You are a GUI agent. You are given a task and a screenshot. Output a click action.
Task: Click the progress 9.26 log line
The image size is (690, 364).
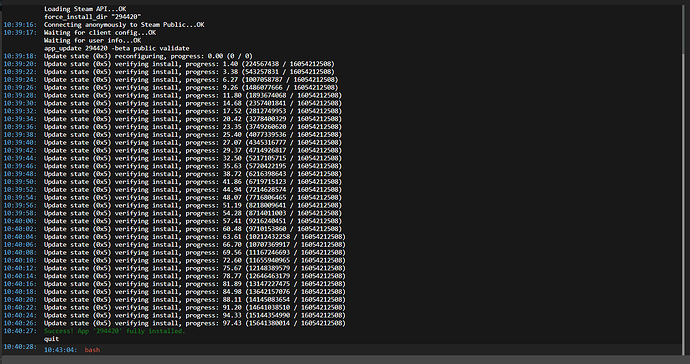click(x=191, y=88)
